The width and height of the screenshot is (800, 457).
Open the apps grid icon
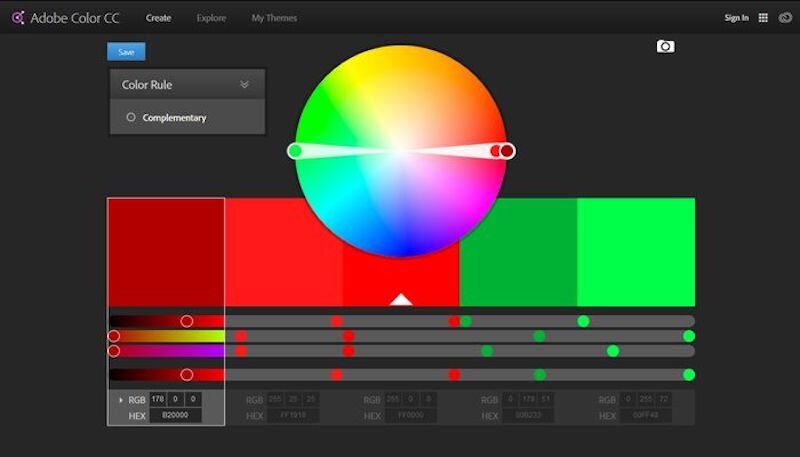point(763,18)
